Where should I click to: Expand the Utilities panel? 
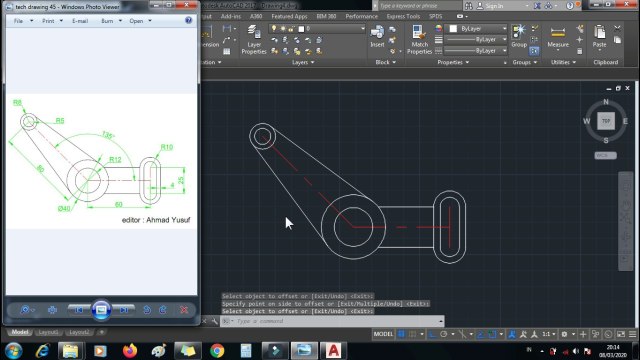pyautogui.click(x=564, y=62)
